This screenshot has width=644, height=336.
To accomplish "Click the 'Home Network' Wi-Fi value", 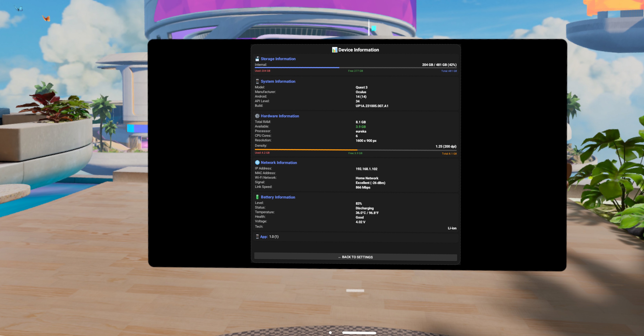I will 367,178.
